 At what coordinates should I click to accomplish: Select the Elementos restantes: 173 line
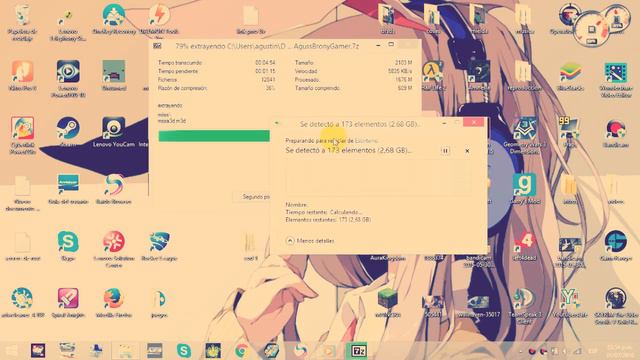(328, 220)
